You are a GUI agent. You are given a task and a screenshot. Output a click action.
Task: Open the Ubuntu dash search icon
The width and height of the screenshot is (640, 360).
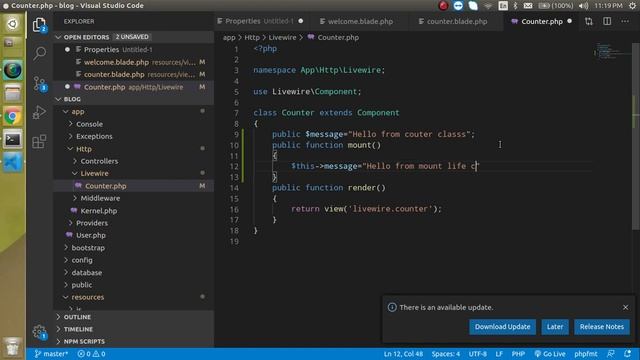(x=12, y=24)
